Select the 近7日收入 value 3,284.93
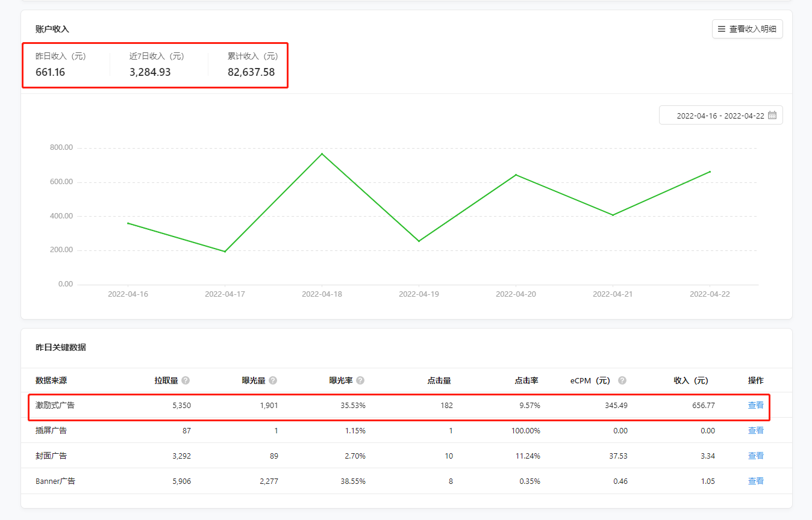Image resolution: width=812 pixels, height=520 pixels. (x=150, y=72)
